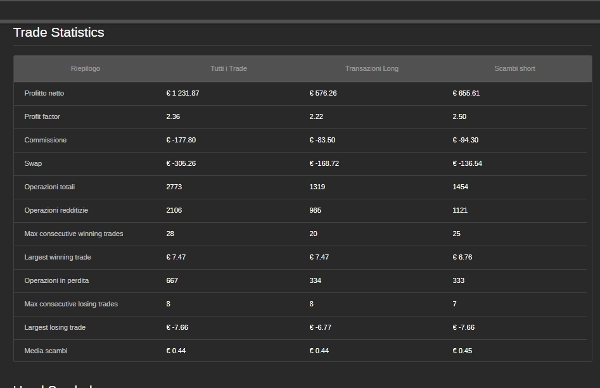Click Max consecutive losing trades label
Viewport: 600px width, 388px height.
pos(71,304)
